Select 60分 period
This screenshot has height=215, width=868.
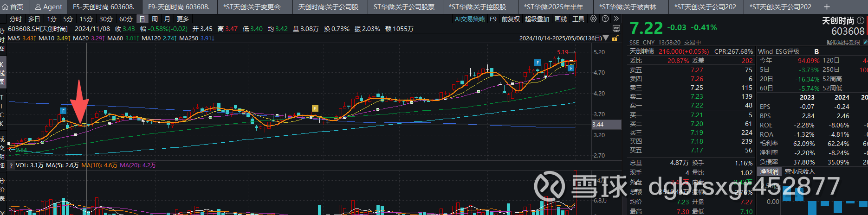(126, 19)
